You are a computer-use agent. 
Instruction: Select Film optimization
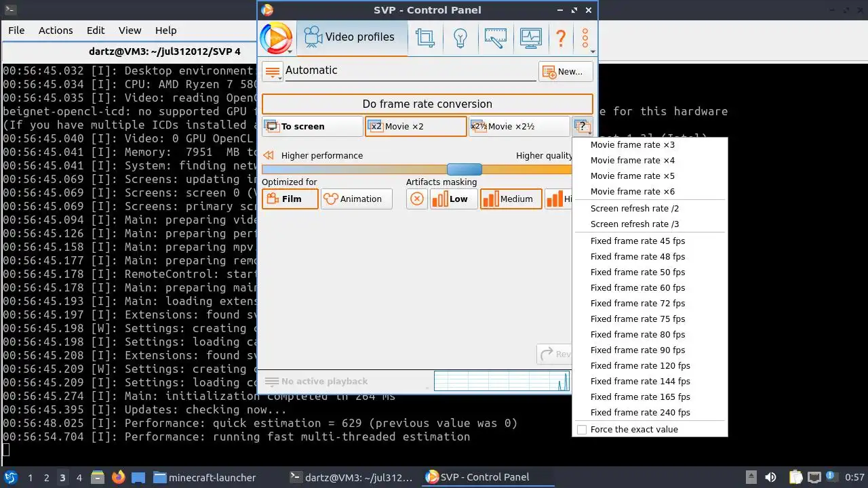click(290, 199)
